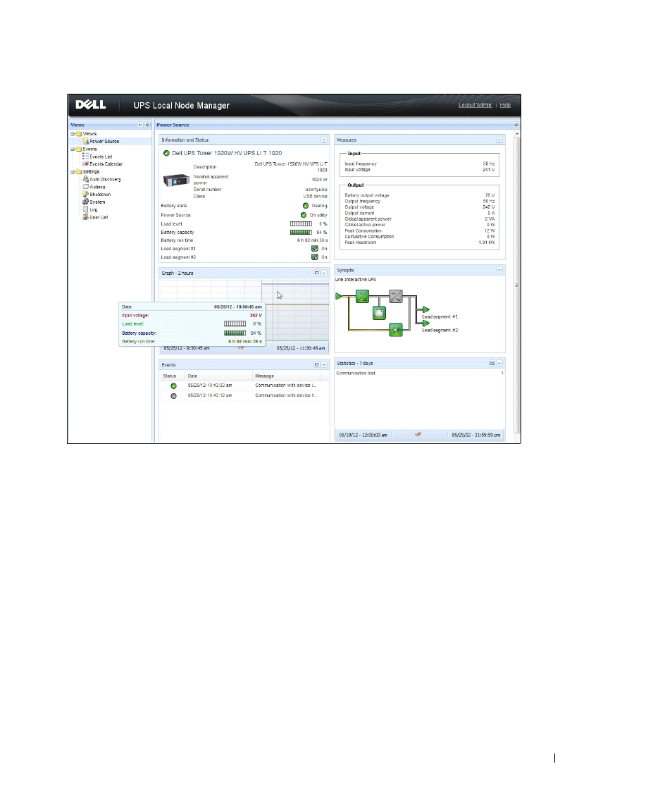Click Load segment #1 outlet icon

(314, 249)
